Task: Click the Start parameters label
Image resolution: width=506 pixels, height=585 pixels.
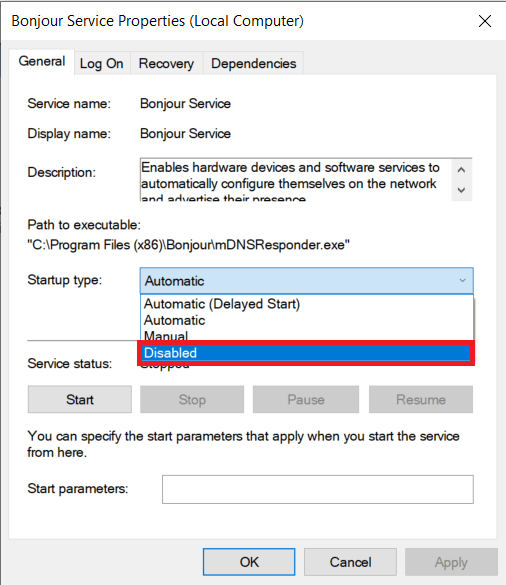Action: (78, 488)
